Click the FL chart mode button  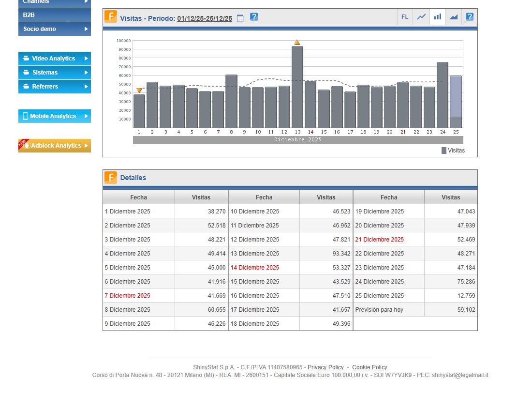(405, 17)
